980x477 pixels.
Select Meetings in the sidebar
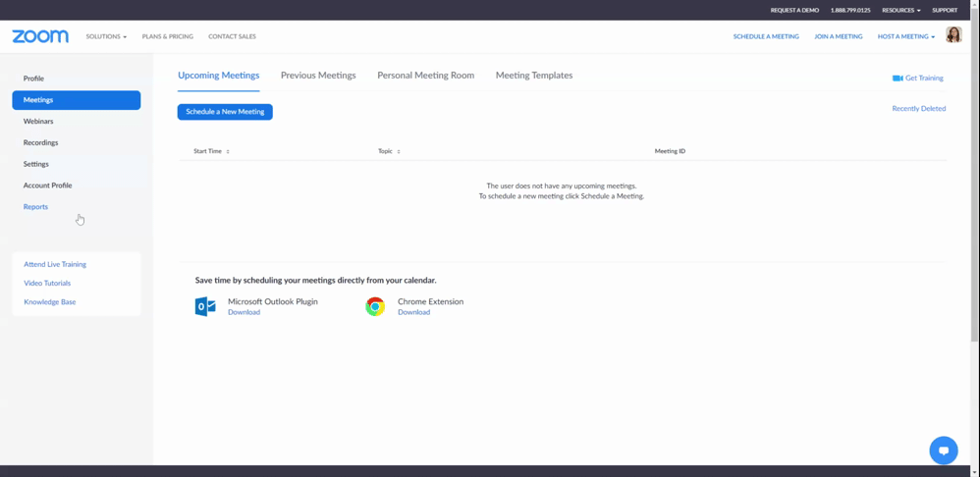pyautogui.click(x=77, y=100)
